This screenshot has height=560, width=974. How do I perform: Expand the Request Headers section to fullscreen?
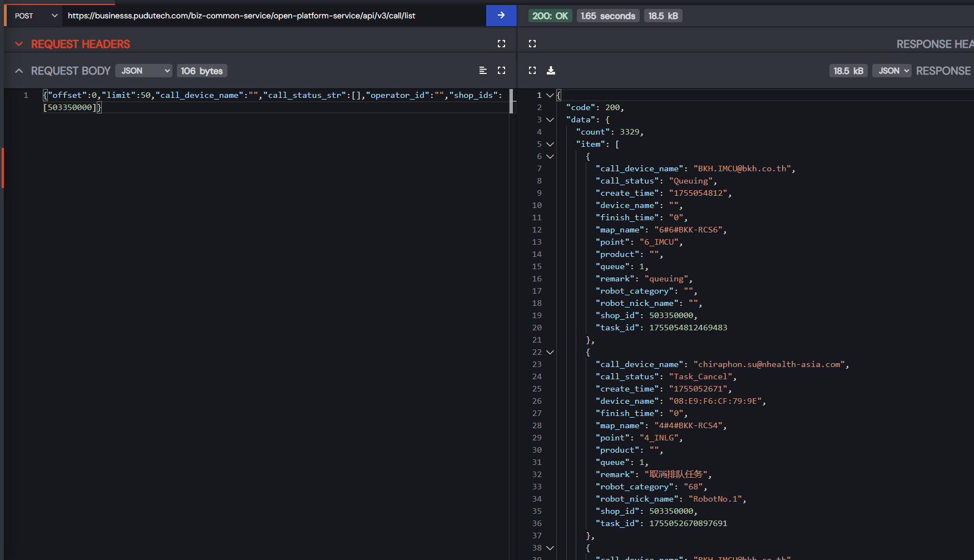501,44
